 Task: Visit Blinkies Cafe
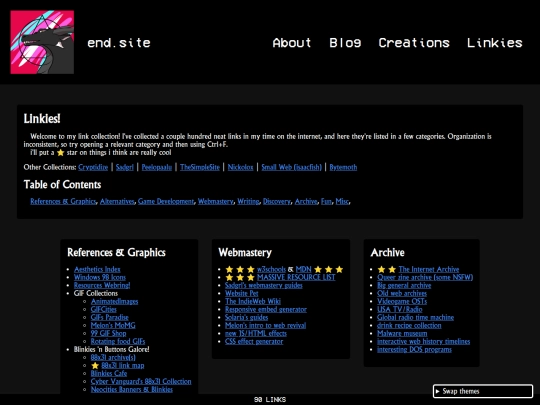(109, 373)
